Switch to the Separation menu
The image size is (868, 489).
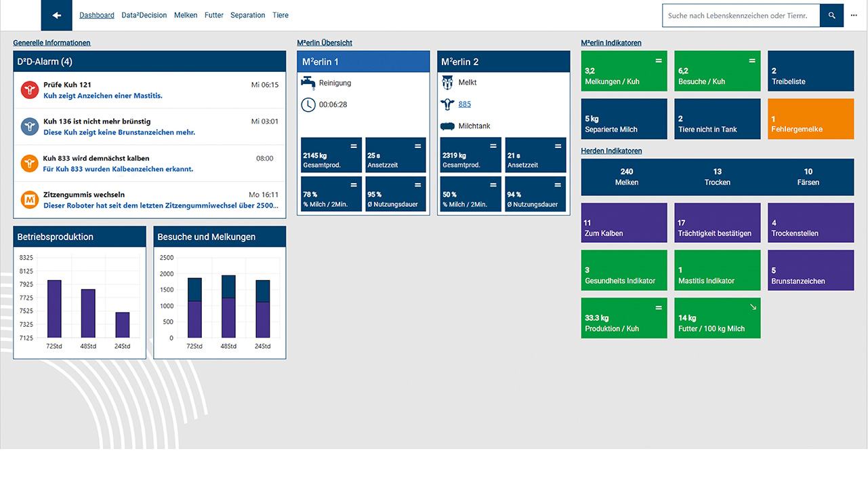coord(247,16)
